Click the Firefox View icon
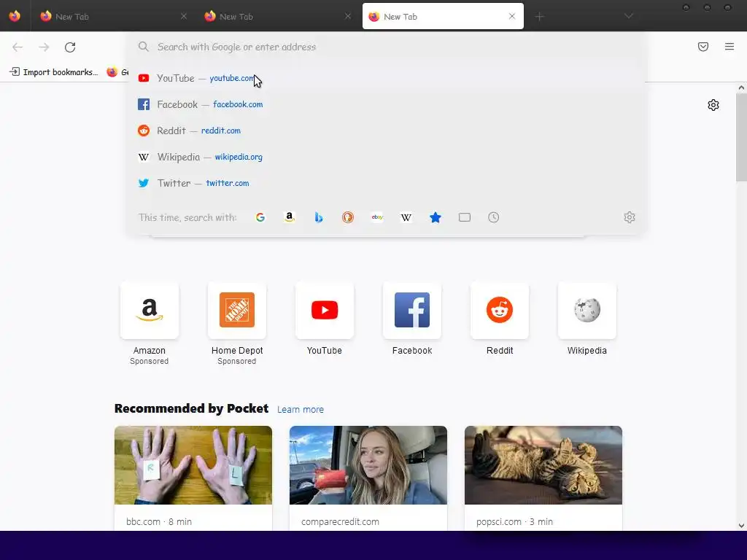747x560 pixels. pos(15,16)
